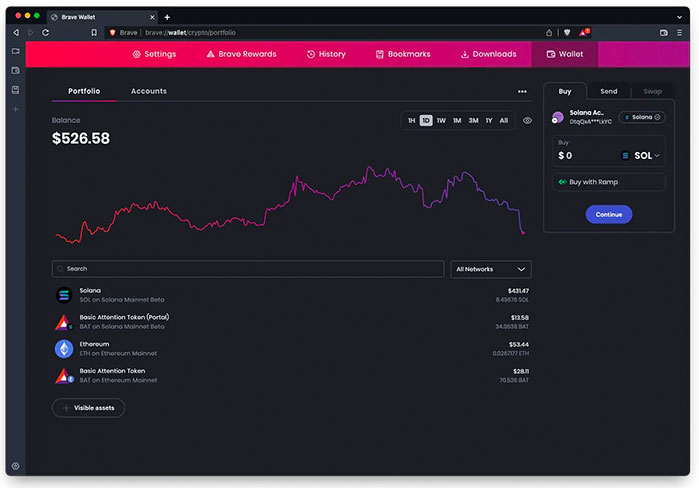Set chart range to 1W
This screenshot has width=699, height=488.
point(441,120)
